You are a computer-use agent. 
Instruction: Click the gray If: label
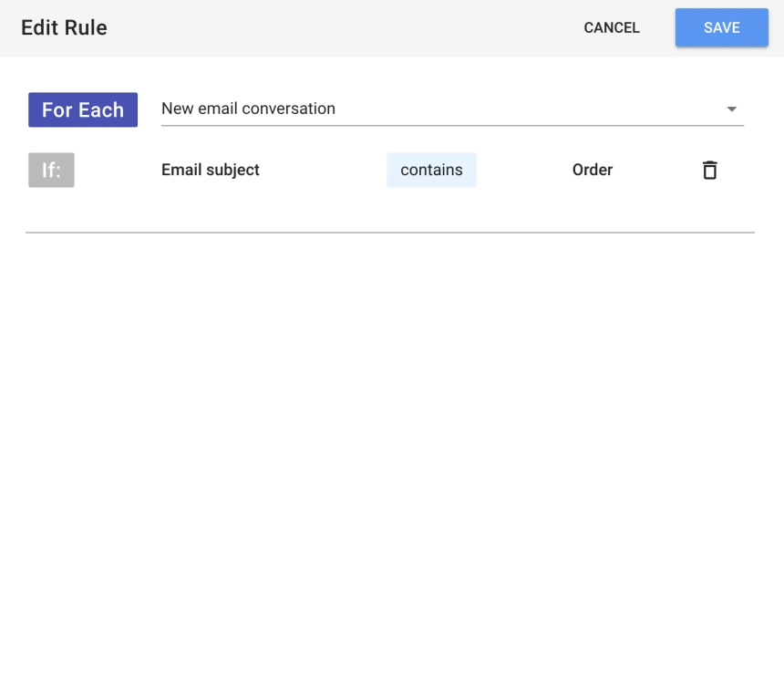[51, 171]
